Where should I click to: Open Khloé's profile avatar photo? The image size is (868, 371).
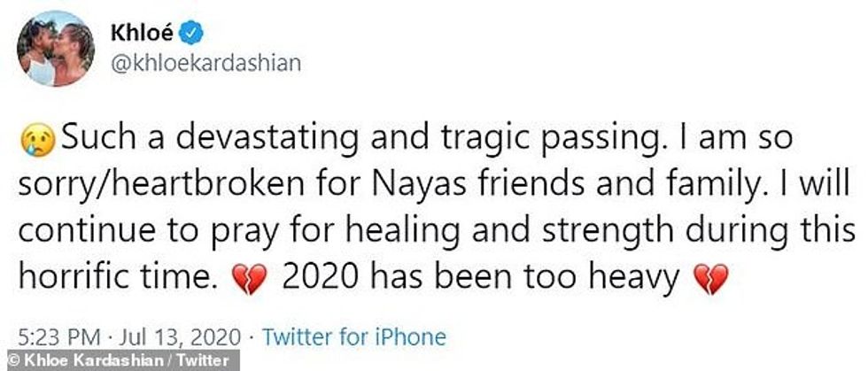click(x=55, y=49)
